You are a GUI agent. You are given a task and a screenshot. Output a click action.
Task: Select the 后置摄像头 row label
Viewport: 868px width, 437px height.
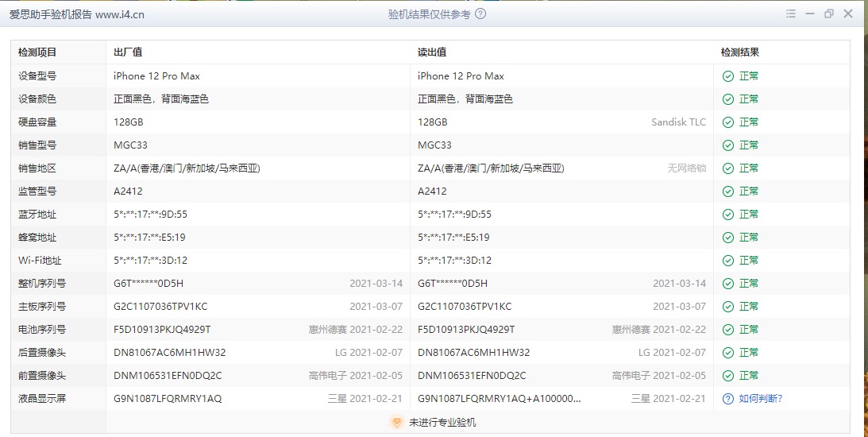point(42,353)
